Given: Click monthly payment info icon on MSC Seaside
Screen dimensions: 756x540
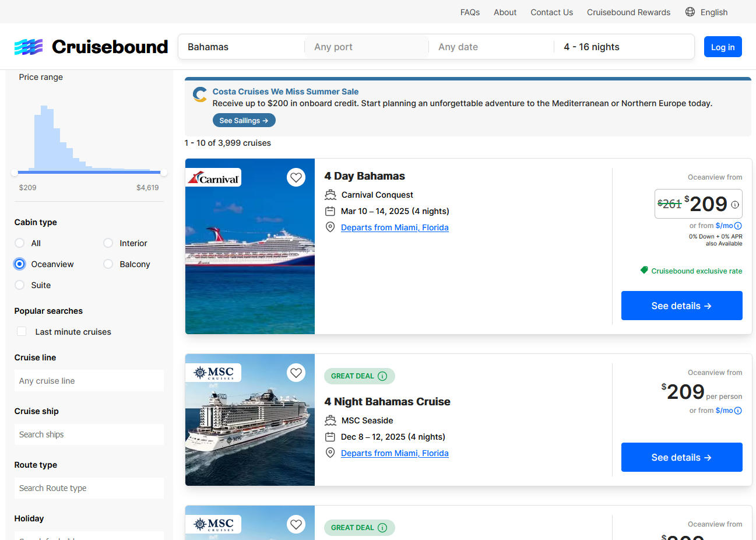Looking at the screenshot, I should tap(738, 411).
